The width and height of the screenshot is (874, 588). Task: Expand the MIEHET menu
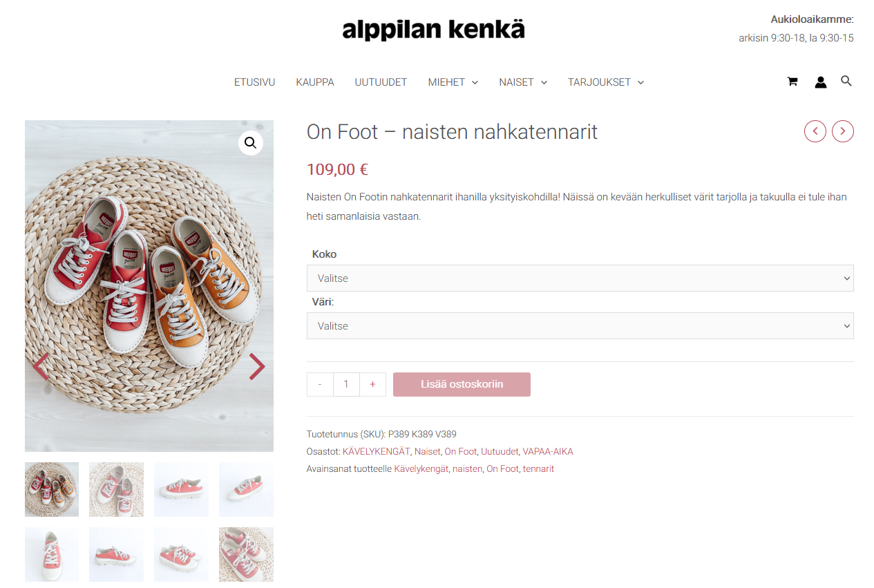point(453,82)
